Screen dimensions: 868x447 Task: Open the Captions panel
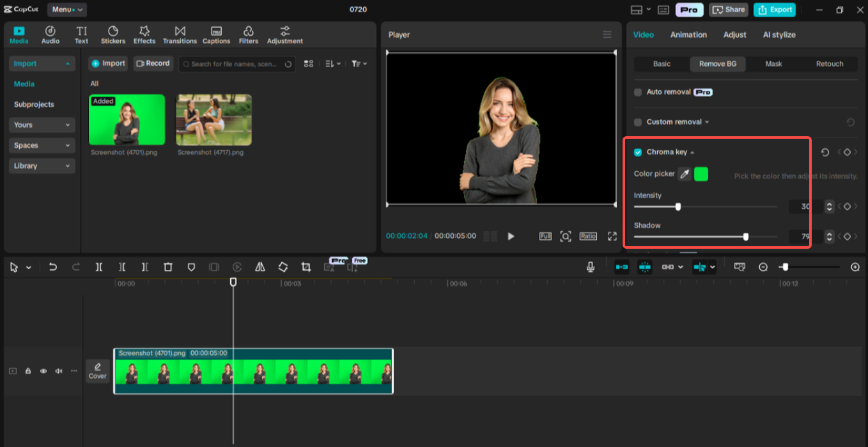click(x=216, y=35)
